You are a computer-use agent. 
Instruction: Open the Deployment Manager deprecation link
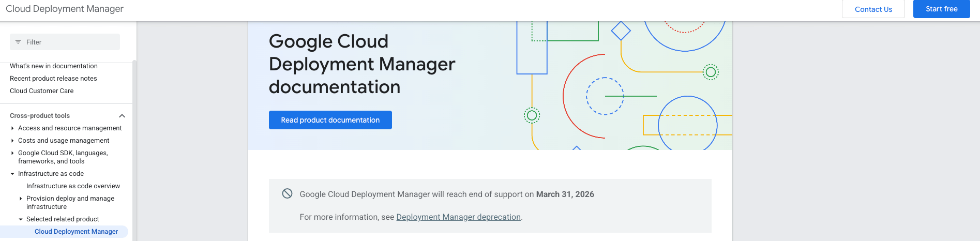pyautogui.click(x=459, y=217)
